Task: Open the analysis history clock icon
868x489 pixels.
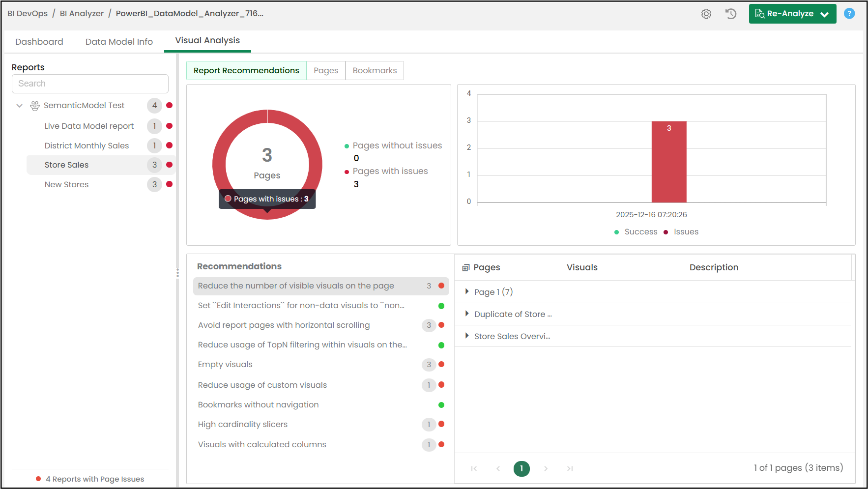Action: [731, 14]
